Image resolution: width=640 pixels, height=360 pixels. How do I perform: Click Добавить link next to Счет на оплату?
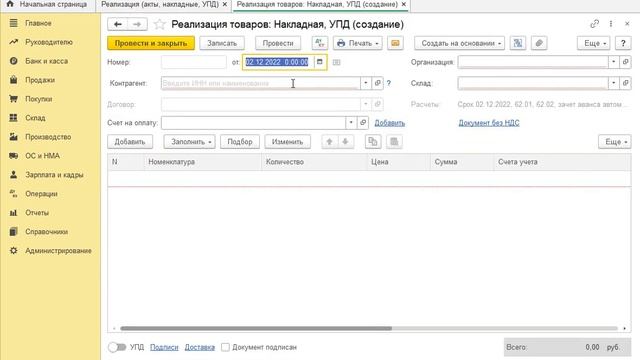point(390,123)
